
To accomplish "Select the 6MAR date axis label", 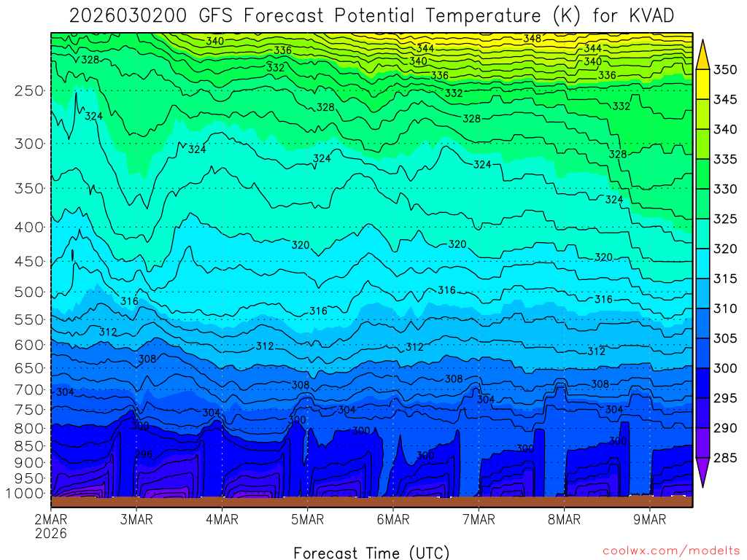I will pos(393,519).
